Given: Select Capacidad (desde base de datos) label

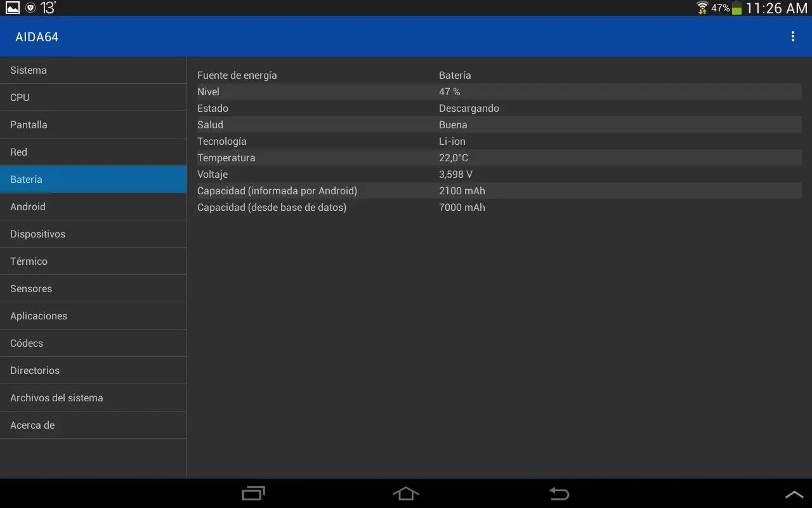Looking at the screenshot, I should click(272, 208).
